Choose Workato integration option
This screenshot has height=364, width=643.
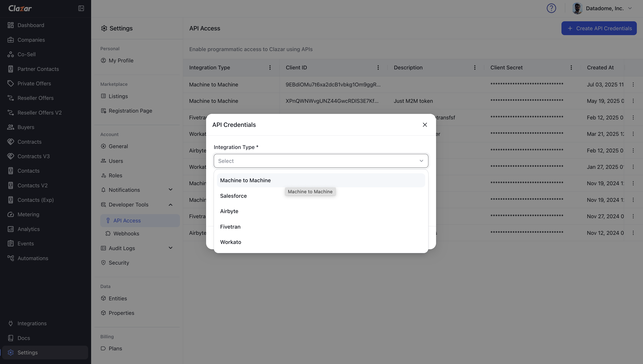321,242
